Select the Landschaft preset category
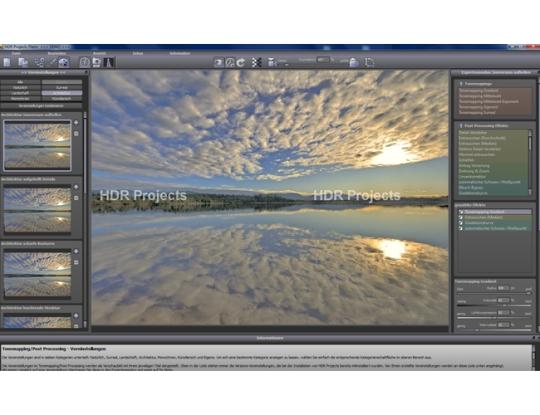Viewport: 540px width, 415px height. (21, 93)
